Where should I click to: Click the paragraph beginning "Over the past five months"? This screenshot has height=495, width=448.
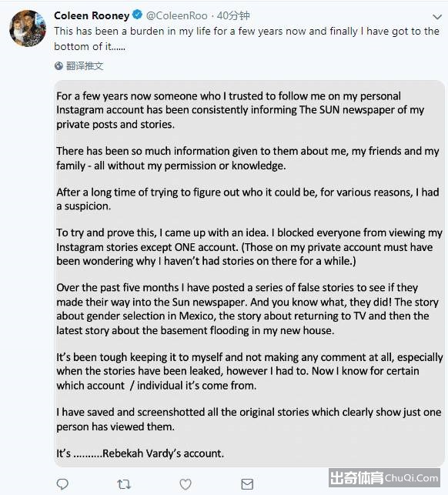[247, 309]
